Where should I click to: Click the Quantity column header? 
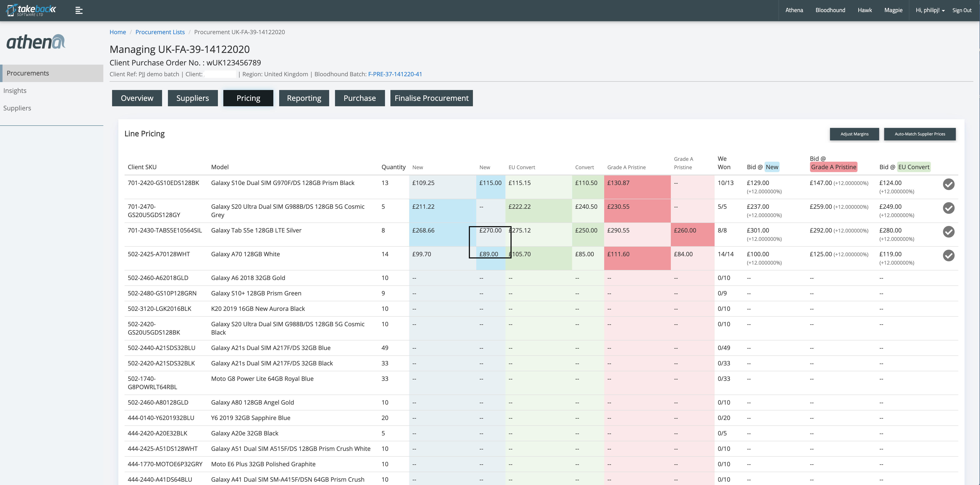(x=393, y=167)
